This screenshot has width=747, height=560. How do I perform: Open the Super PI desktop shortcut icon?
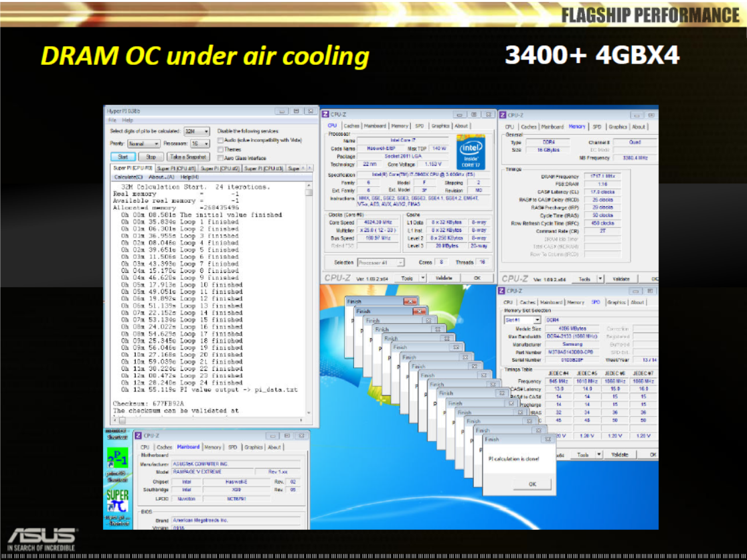coord(117,501)
